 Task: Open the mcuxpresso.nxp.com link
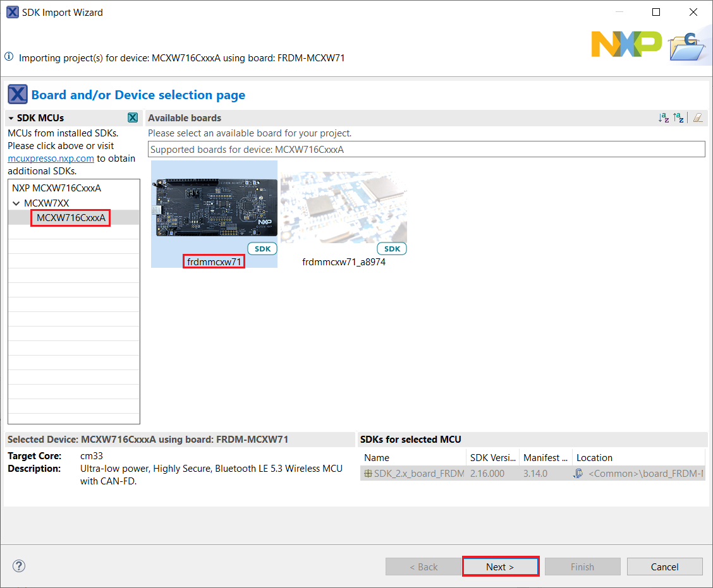[x=51, y=159]
